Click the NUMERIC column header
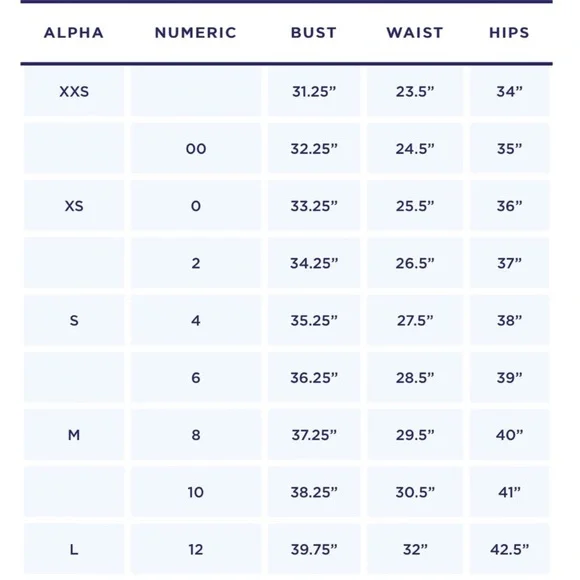The width and height of the screenshot is (580, 580). tap(196, 33)
